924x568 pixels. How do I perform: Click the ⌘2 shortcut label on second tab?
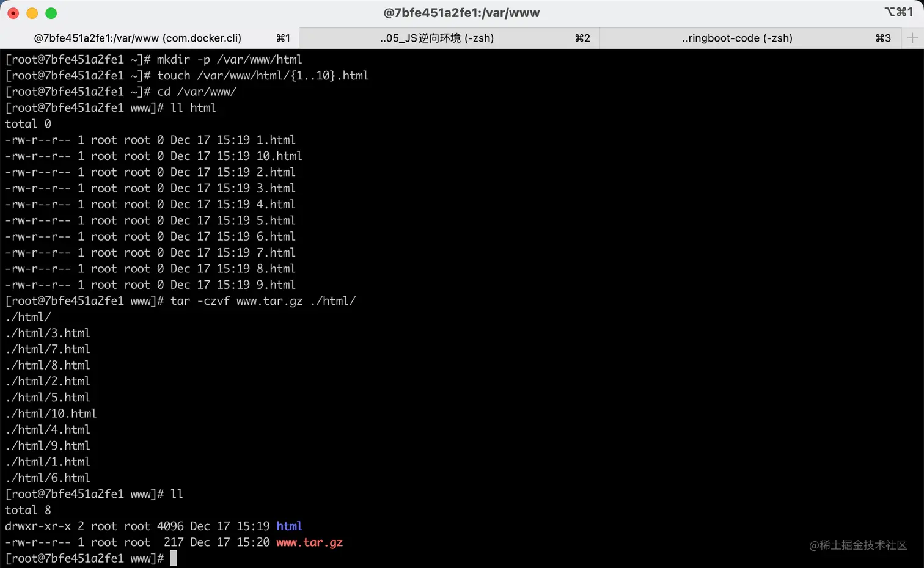click(x=582, y=38)
